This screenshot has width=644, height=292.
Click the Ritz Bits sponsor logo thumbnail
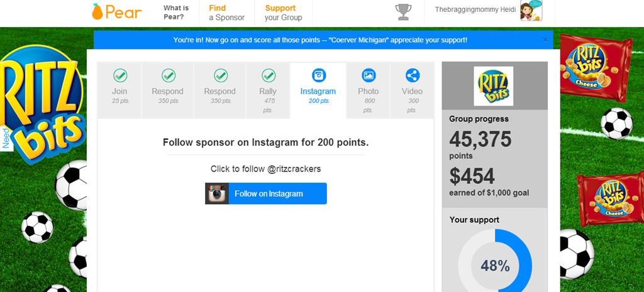click(x=494, y=86)
